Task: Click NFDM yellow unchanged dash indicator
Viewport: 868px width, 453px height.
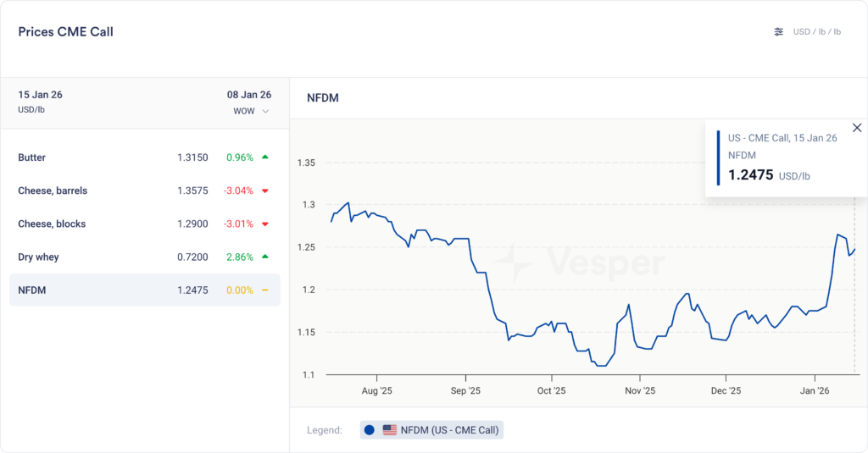Action: [265, 290]
